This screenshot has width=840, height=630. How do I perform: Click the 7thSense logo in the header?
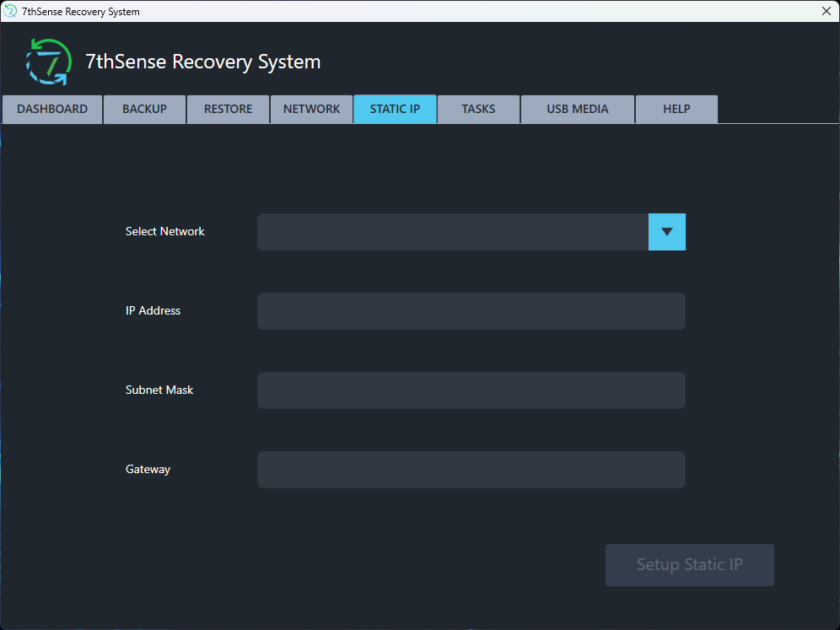click(x=49, y=62)
